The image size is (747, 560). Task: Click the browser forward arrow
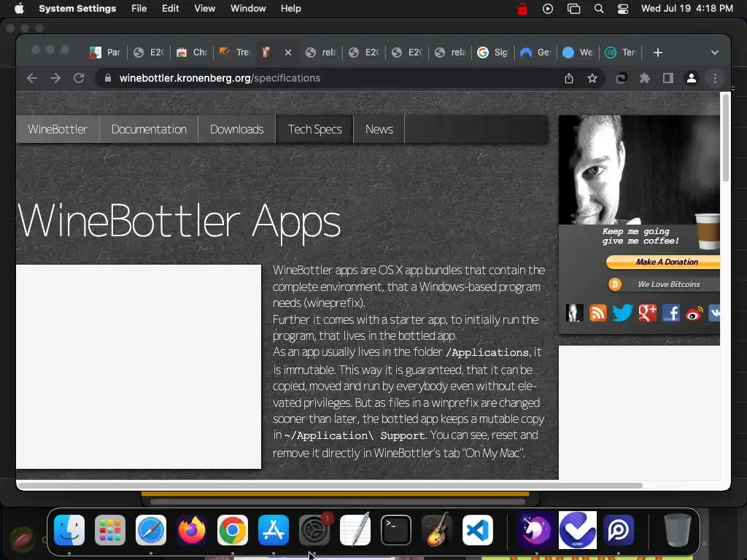coord(55,78)
